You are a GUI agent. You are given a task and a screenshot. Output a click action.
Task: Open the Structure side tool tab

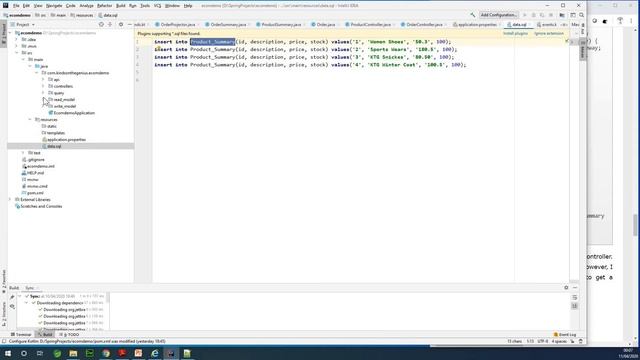(x=4, y=314)
